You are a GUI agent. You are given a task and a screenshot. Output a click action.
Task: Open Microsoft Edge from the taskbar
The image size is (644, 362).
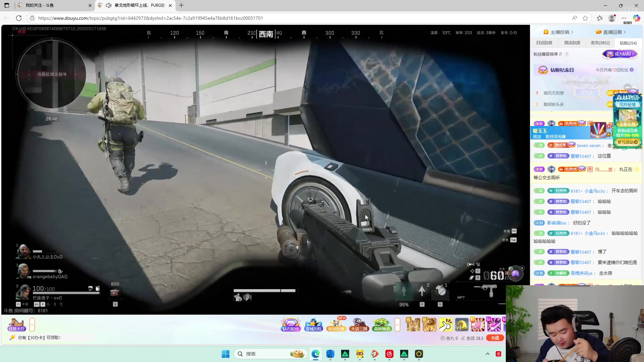point(315,354)
